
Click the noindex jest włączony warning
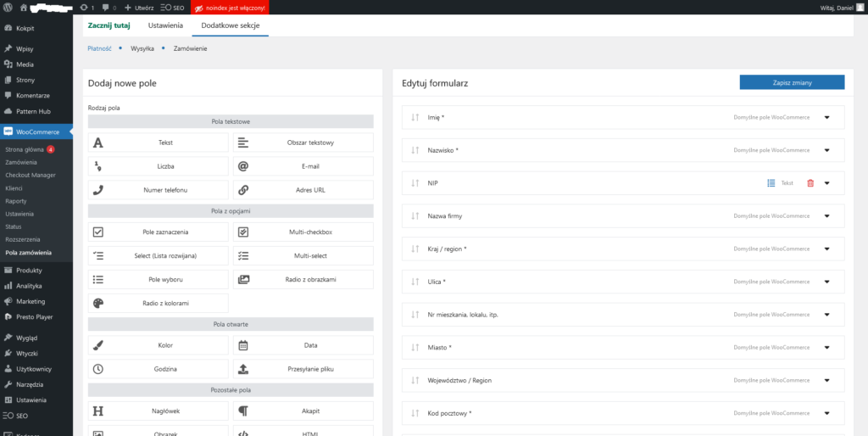(x=230, y=8)
